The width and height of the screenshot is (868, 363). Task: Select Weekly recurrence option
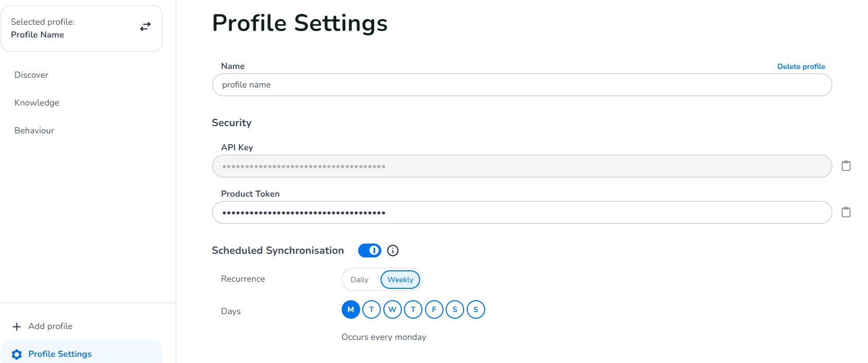[400, 280]
